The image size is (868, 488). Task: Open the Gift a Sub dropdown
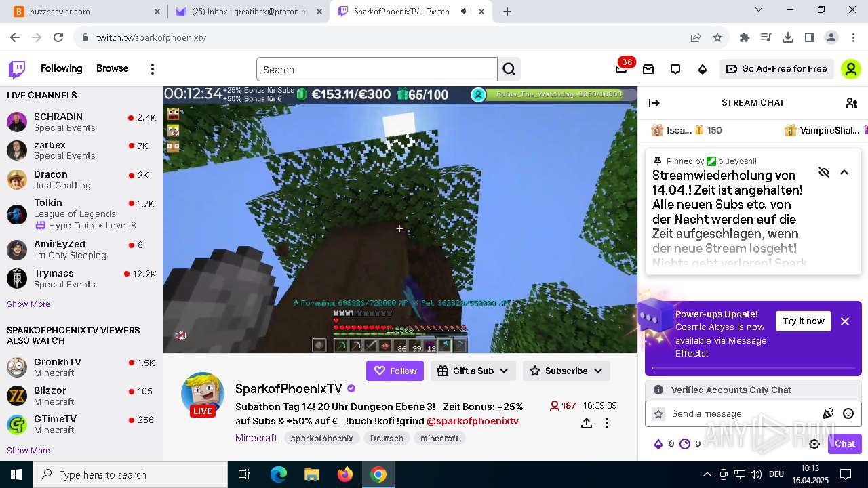click(x=473, y=371)
